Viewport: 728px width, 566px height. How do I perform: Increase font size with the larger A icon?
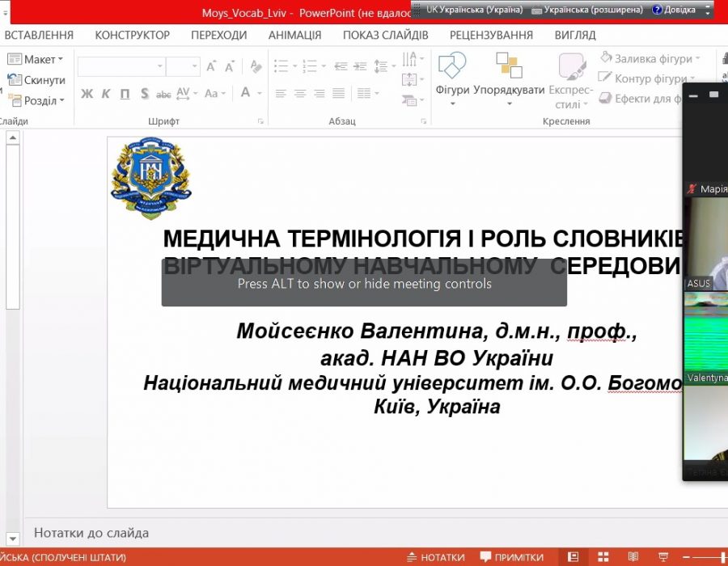point(211,66)
